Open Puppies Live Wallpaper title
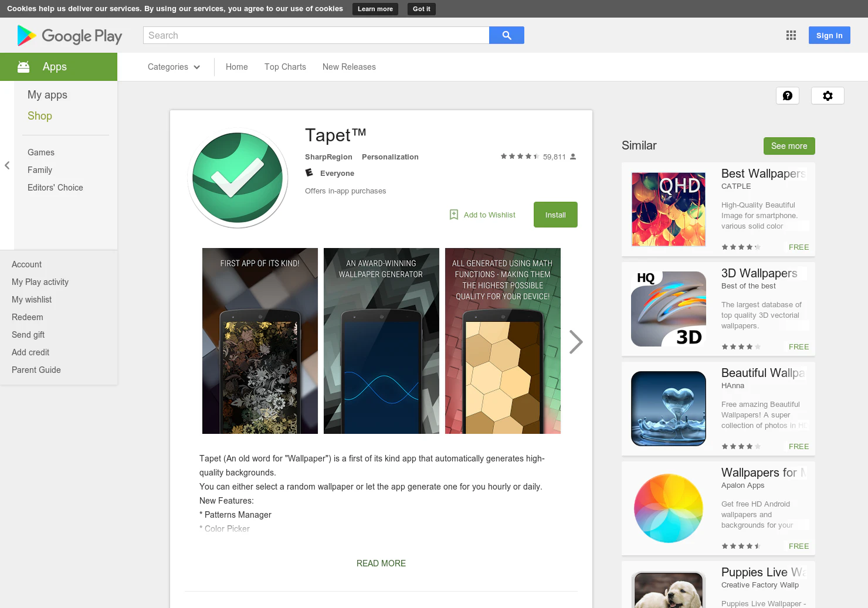This screenshot has height=608, width=868. 764,572
